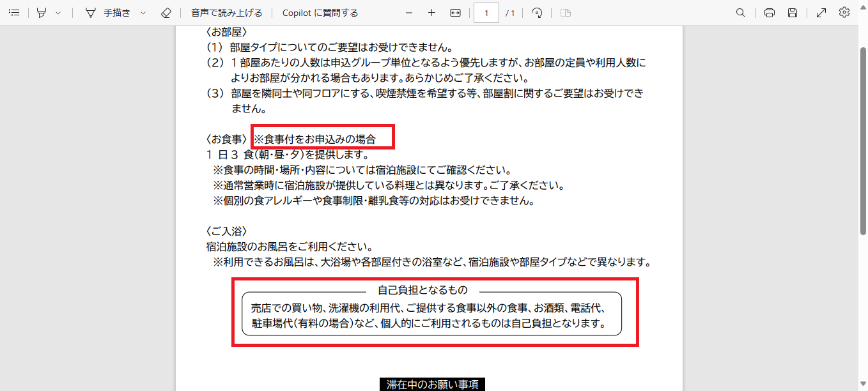Image resolution: width=868 pixels, height=391 pixels.
Task: Click Copilot に質問する button
Action: 320,13
